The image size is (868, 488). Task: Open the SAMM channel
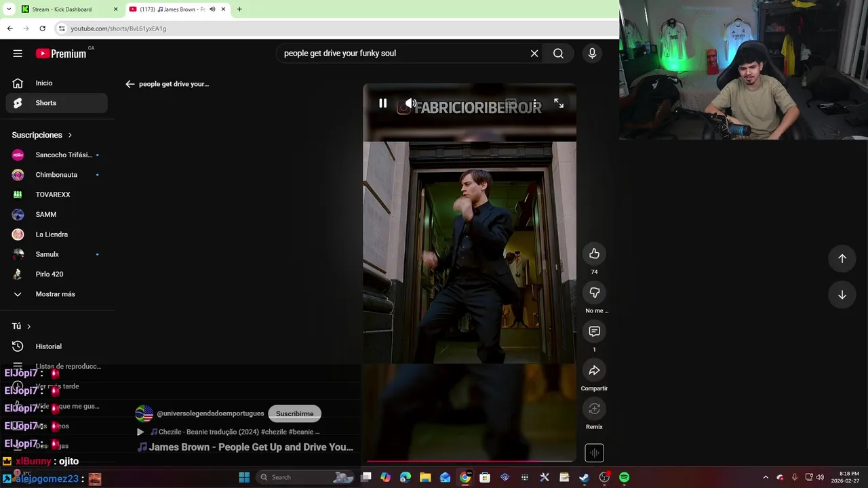pyautogui.click(x=57, y=214)
